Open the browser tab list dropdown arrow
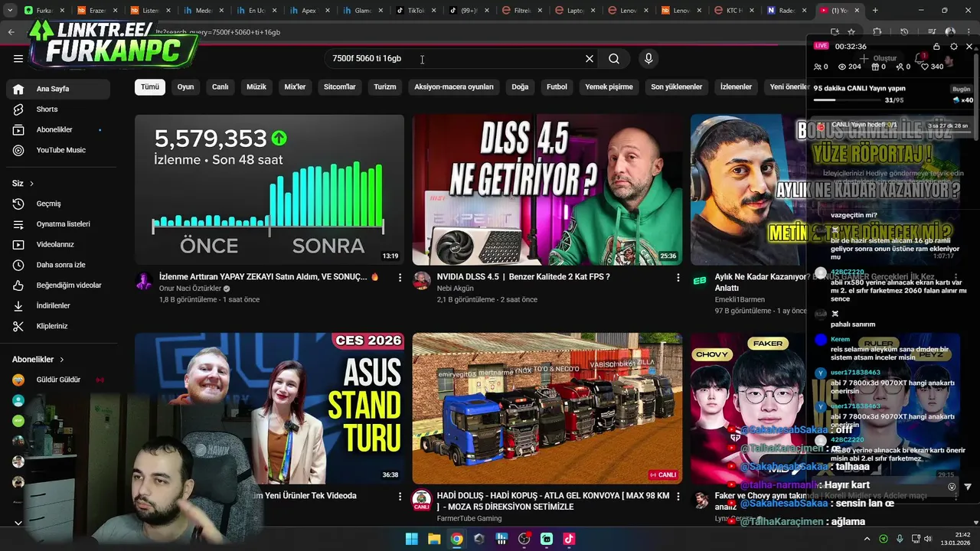Screen dimensions: 980x551 coord(9,11)
